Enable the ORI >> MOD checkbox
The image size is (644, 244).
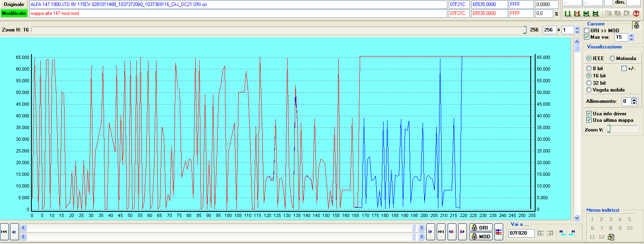tap(587, 31)
